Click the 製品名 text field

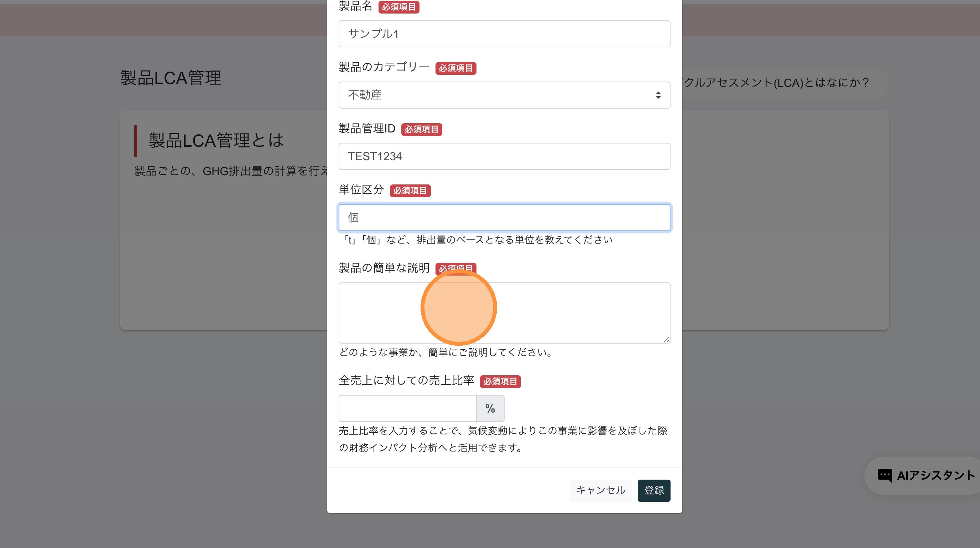click(504, 34)
